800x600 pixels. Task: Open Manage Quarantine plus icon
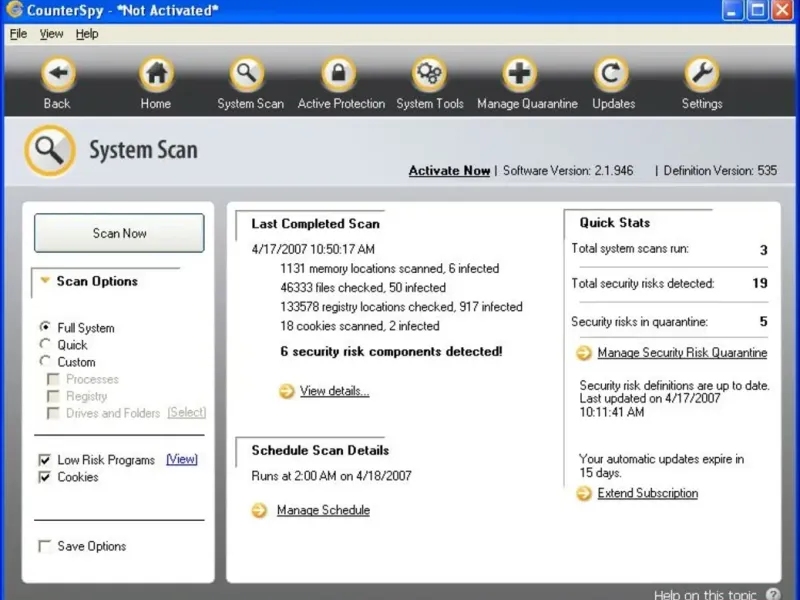[520, 74]
